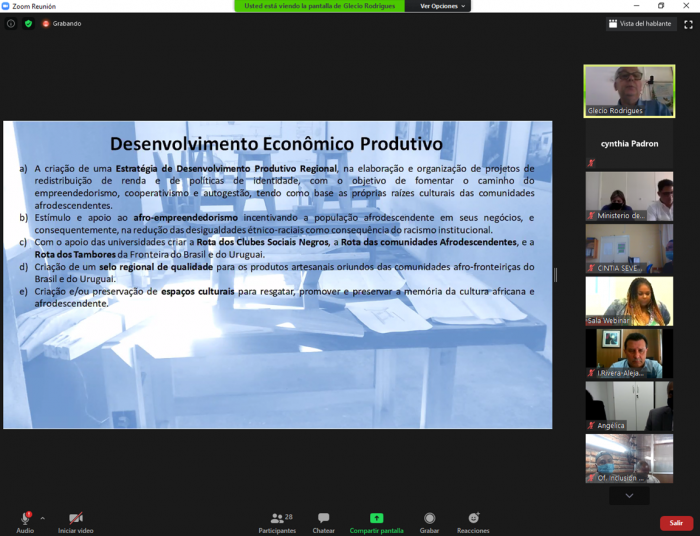Select Glecio Rodrigues video thumbnail
The image size is (700, 536).
point(628,91)
